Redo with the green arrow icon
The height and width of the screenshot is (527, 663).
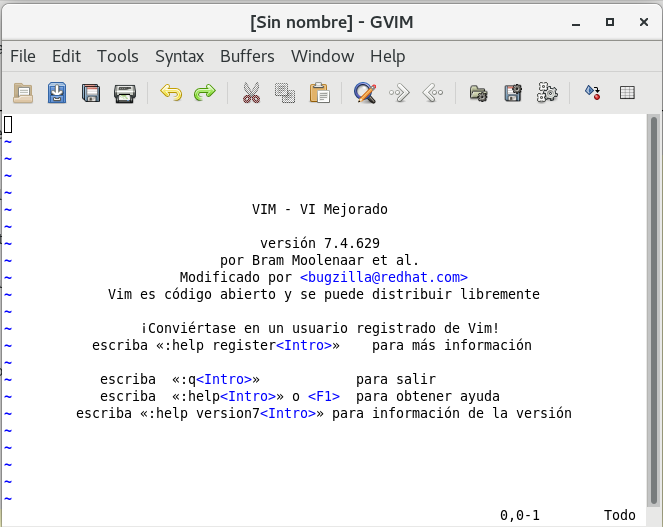pos(205,94)
